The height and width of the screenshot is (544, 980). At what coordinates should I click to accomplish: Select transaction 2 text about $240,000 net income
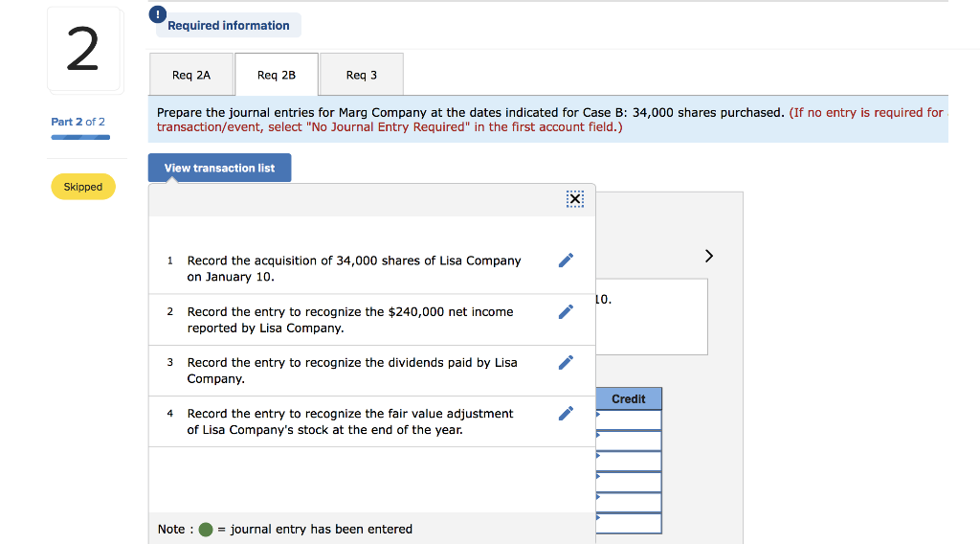pos(350,320)
